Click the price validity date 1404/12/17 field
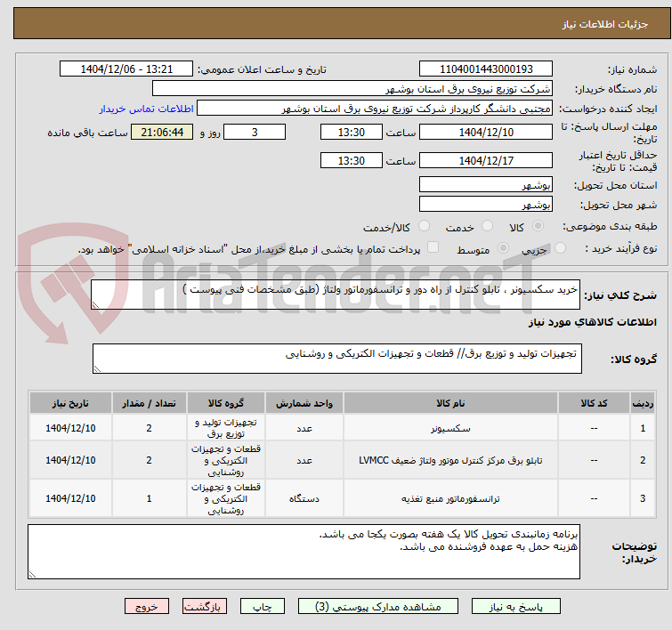This screenshot has height=630, width=672. (x=486, y=160)
